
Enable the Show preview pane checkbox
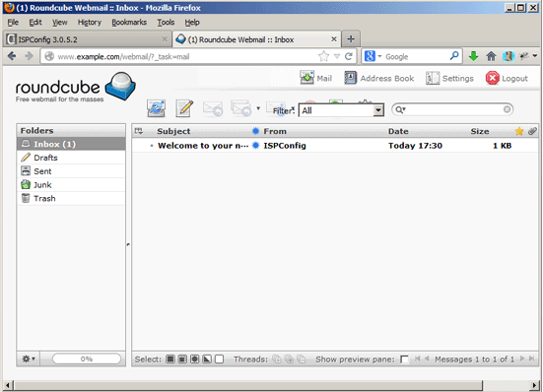click(404, 359)
